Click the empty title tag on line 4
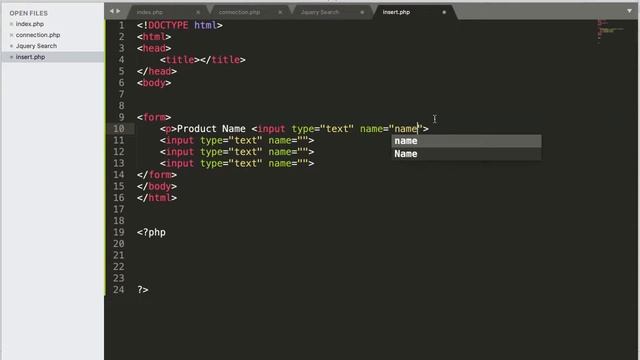The height and width of the screenshot is (360, 640). pyautogui.click(x=202, y=60)
